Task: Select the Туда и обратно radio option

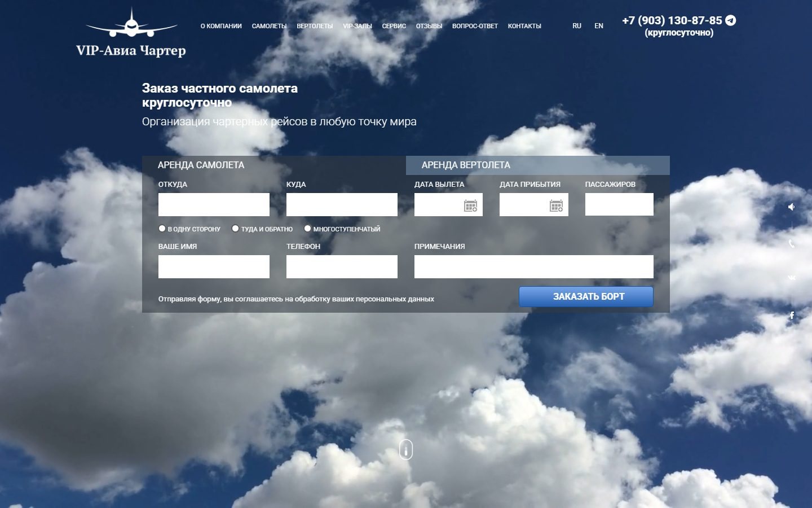Action: [235, 229]
